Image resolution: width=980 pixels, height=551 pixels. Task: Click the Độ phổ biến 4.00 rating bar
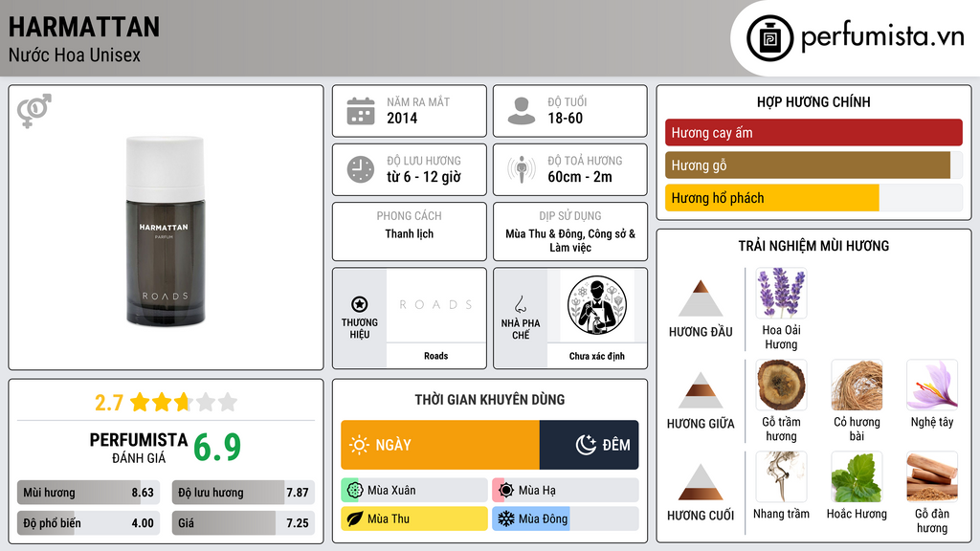click(88, 523)
